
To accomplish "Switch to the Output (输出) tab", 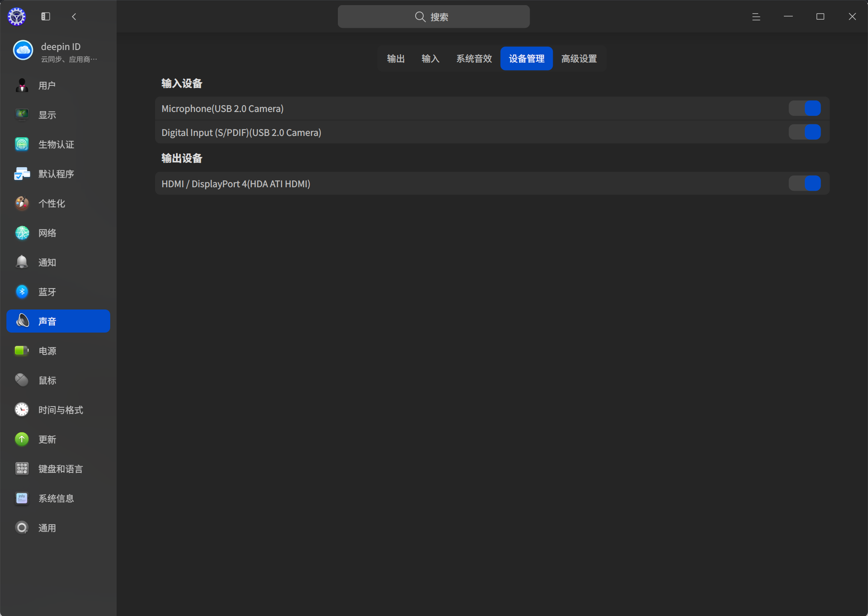I will pyautogui.click(x=396, y=59).
